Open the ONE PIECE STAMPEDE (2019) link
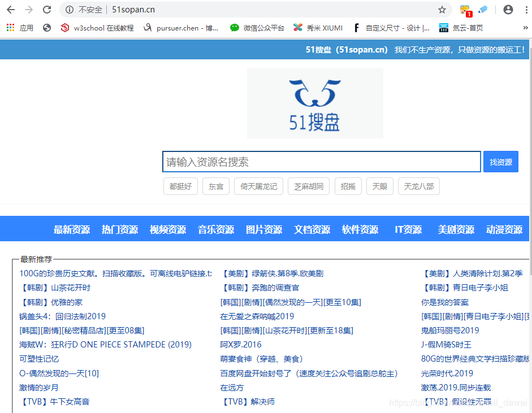This screenshot has width=532, height=413. (x=106, y=345)
